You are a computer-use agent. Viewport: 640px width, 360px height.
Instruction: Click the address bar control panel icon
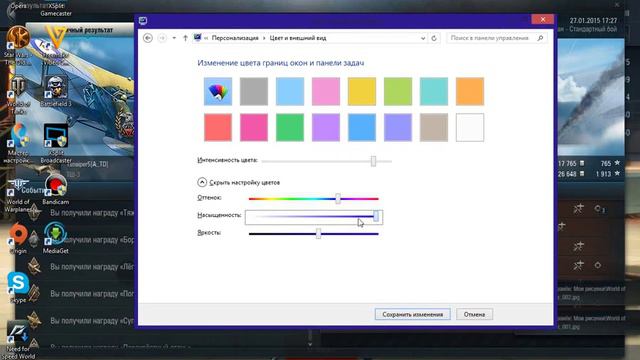[x=198, y=38]
